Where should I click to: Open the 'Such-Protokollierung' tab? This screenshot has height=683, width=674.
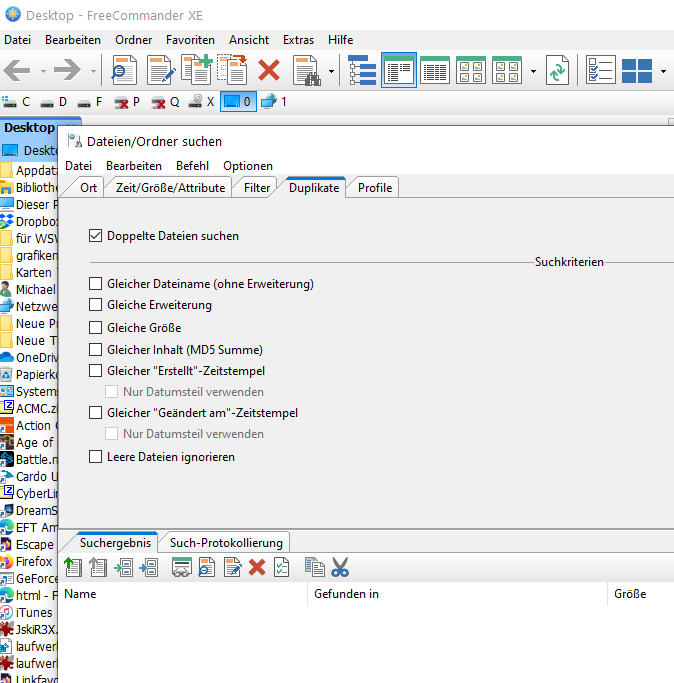(x=226, y=542)
